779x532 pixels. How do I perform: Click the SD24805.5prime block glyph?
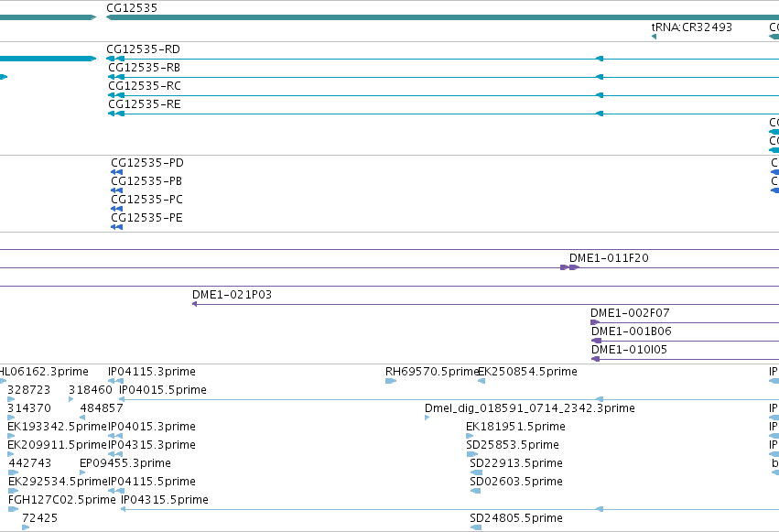click(x=476, y=527)
